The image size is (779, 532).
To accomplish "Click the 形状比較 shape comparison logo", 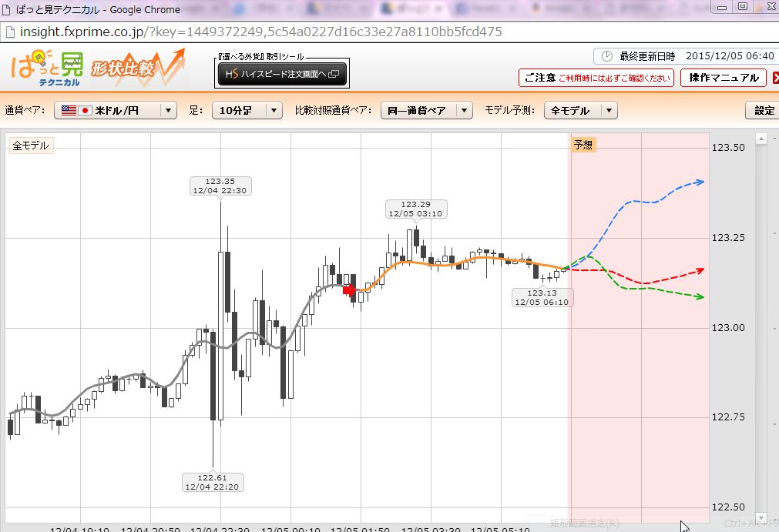I will point(138,68).
